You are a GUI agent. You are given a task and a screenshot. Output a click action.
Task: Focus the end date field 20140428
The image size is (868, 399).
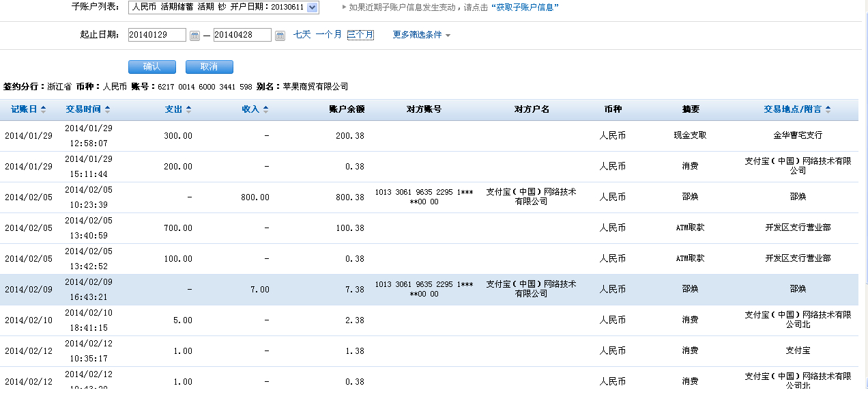pos(242,35)
